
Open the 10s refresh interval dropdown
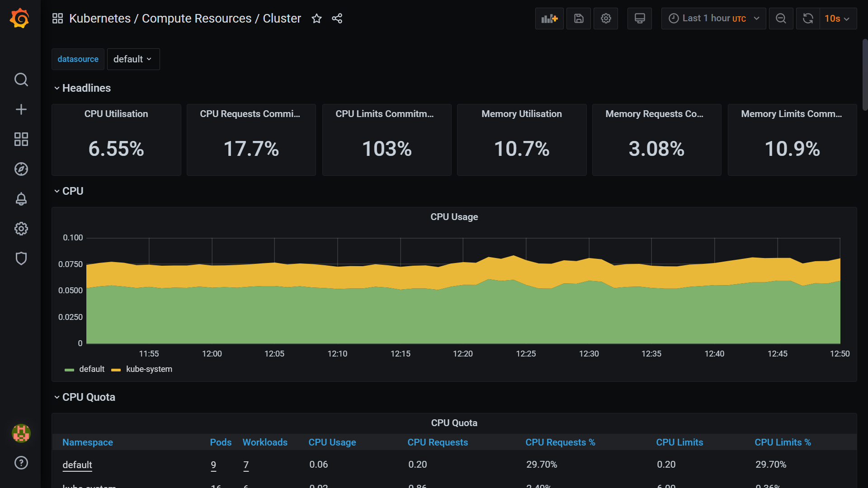(x=837, y=19)
